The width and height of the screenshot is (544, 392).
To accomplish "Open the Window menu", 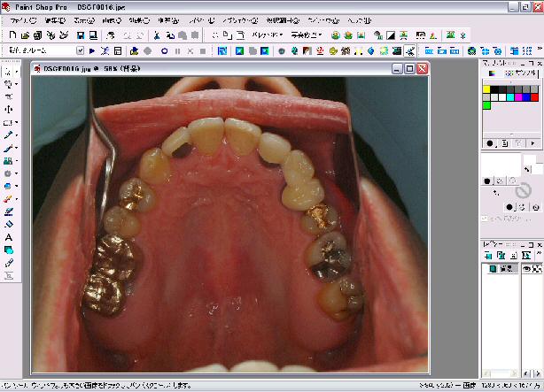I will pos(323,21).
